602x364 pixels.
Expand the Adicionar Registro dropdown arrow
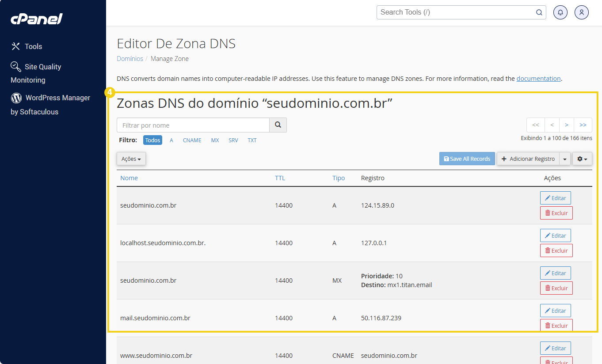(x=565, y=159)
